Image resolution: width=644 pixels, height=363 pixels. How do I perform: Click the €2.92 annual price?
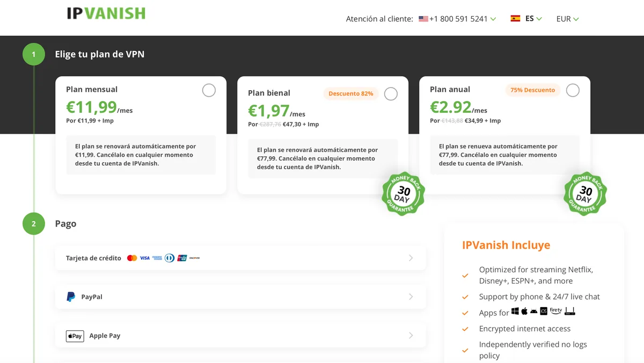[x=451, y=107]
